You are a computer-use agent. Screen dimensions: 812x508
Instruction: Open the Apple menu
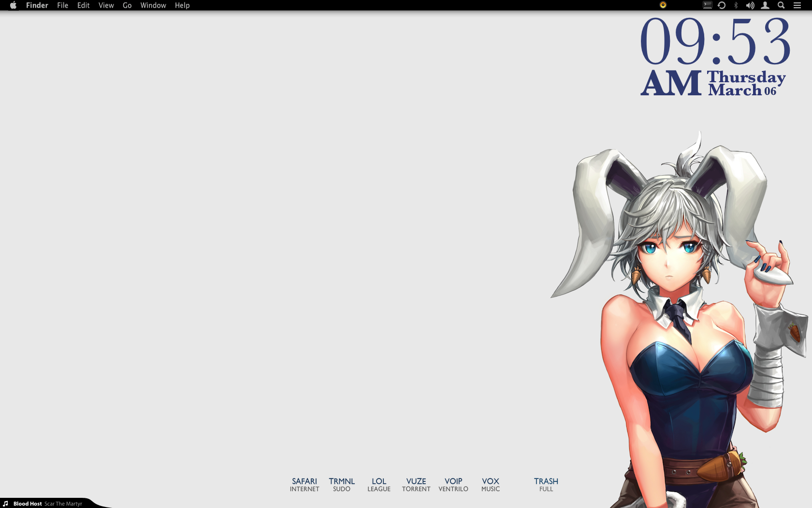(x=14, y=5)
